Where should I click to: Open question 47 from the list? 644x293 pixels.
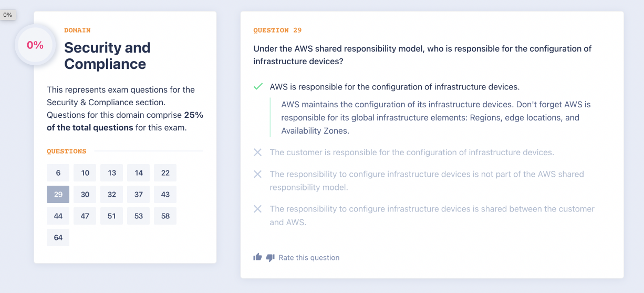point(85,216)
